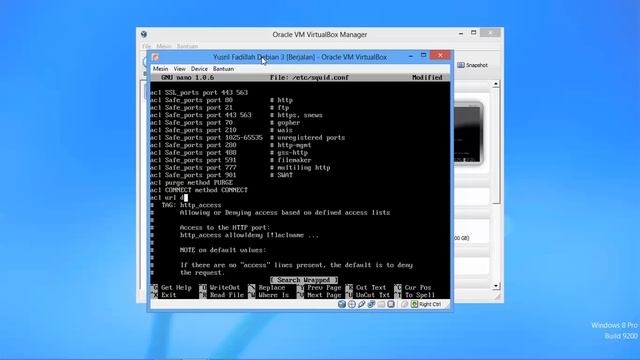Click the 'File: /etc/squid.conf' header text
The height and width of the screenshot is (360, 640).
tap(309, 78)
